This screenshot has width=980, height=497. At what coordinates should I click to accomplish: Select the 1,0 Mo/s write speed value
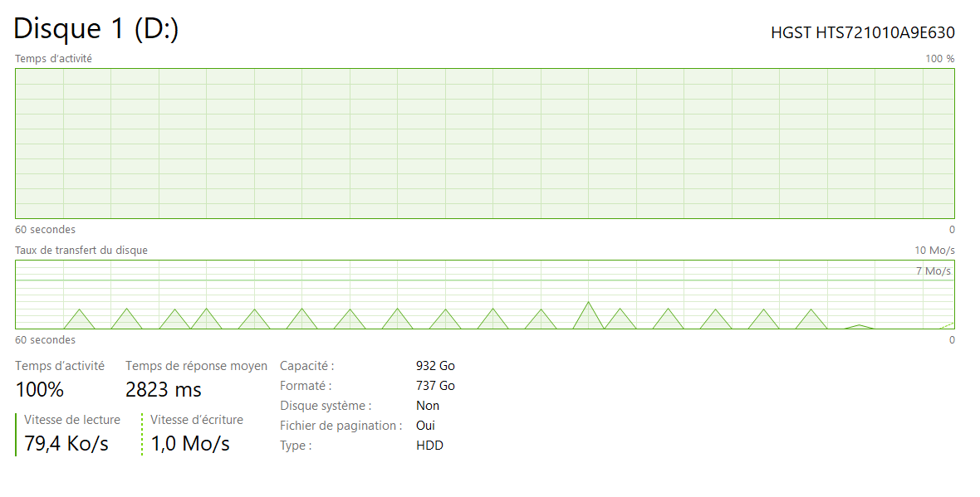tap(190, 444)
